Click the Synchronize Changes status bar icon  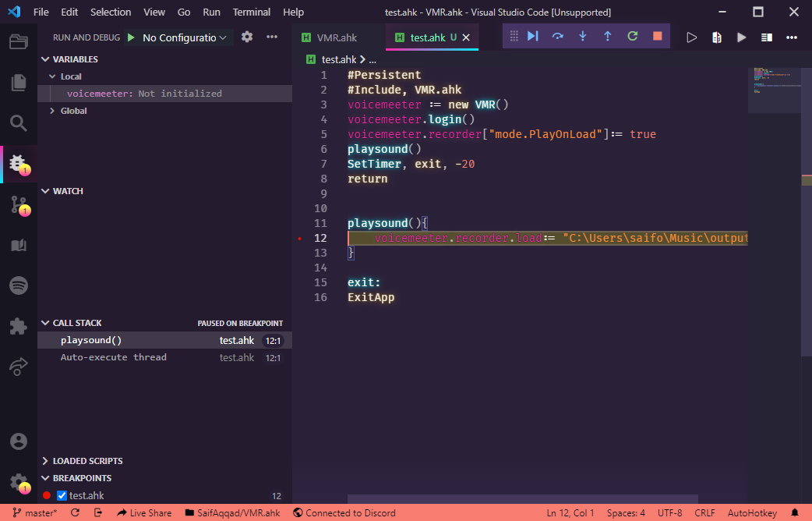coord(75,512)
